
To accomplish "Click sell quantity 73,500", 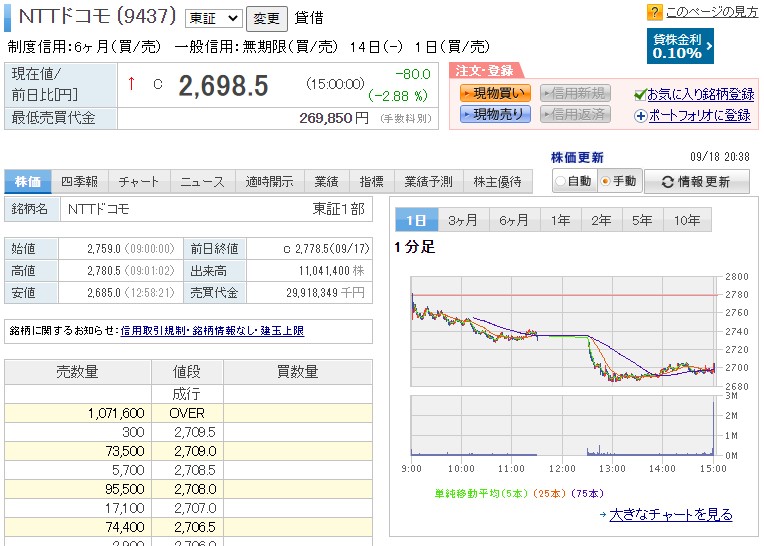I will (x=125, y=451).
